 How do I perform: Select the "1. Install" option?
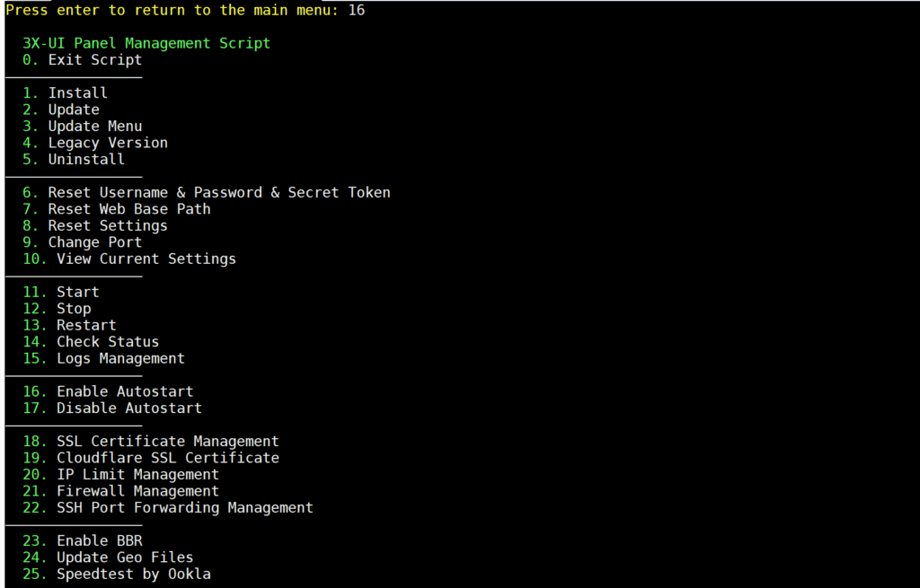point(66,93)
